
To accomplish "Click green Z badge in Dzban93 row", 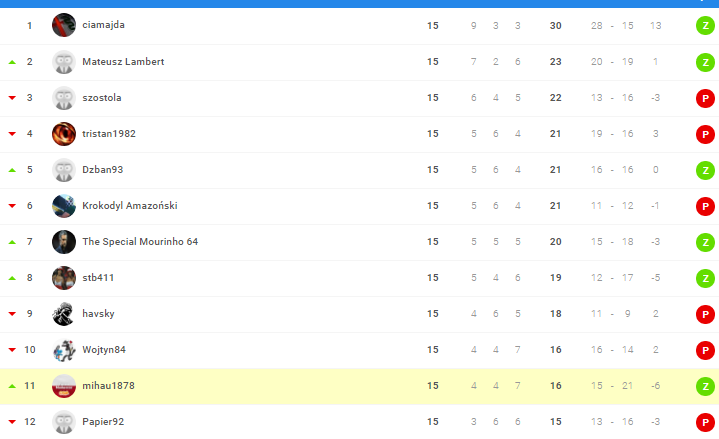I will pos(705,169).
